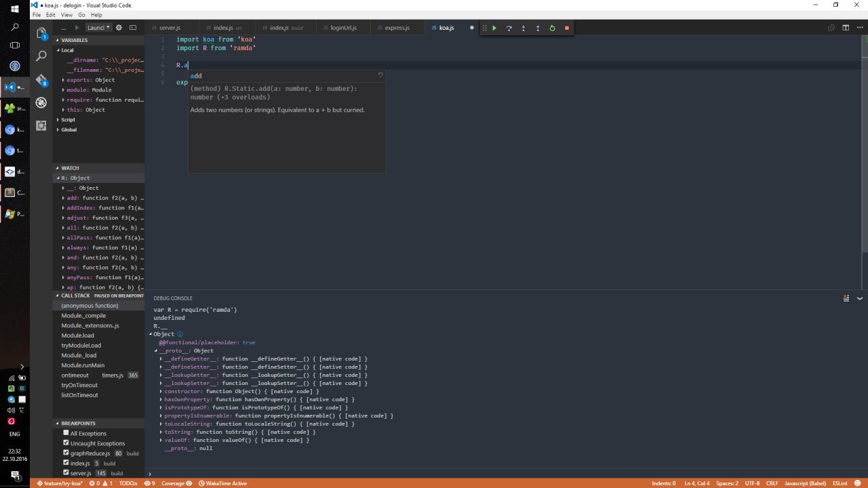Disable the graphReduce.js breakpoint
The height and width of the screenshot is (488, 868).
click(66, 453)
